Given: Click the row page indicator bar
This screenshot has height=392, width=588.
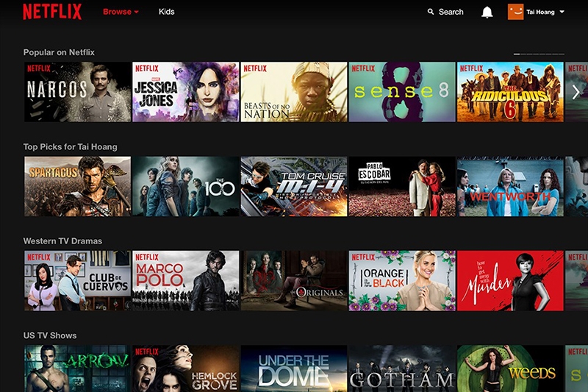Looking at the screenshot, I should pyautogui.click(x=539, y=54).
